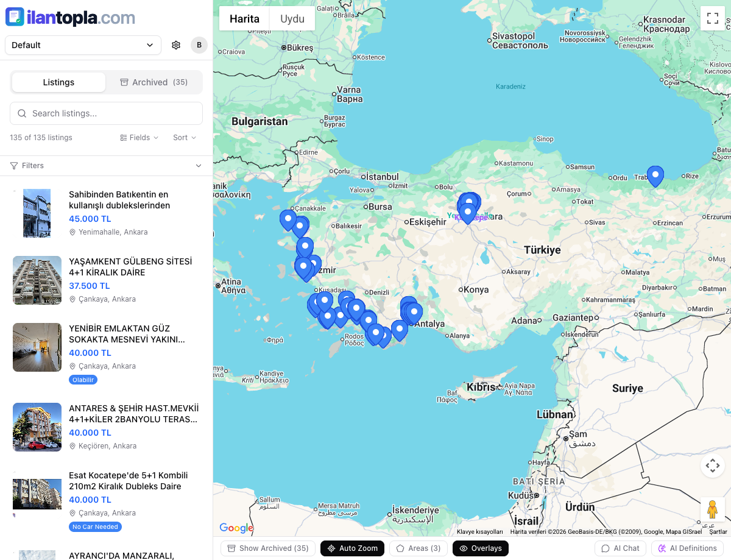The image size is (731, 560).
Task: Open the settings gear icon
Action: 176,44
